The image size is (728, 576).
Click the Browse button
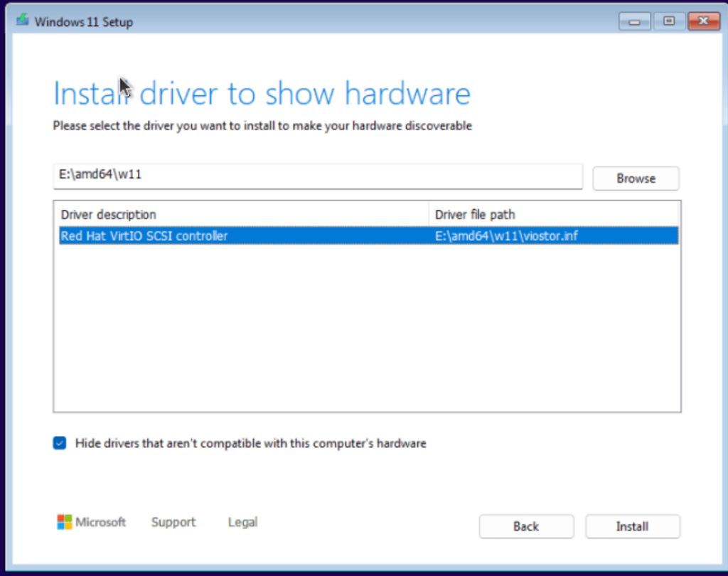click(x=636, y=178)
